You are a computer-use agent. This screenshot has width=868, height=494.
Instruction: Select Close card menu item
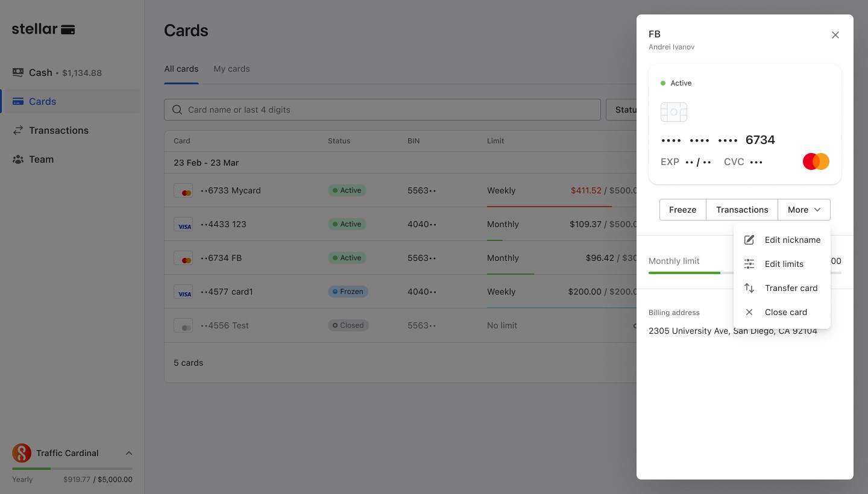(x=782, y=312)
